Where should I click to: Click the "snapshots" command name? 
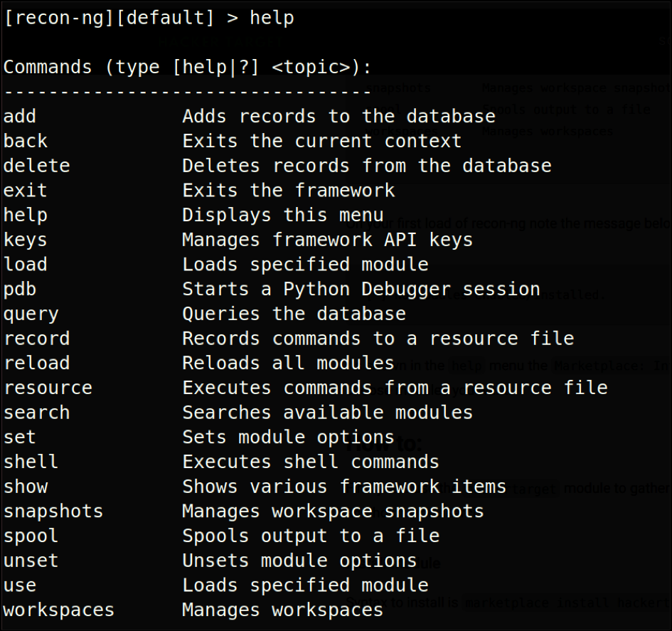(x=53, y=511)
